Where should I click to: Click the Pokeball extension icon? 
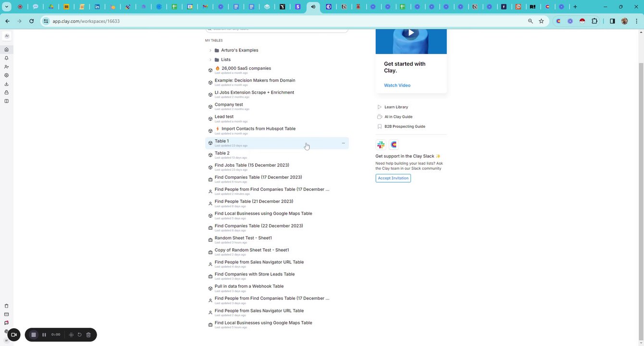tap(582, 21)
